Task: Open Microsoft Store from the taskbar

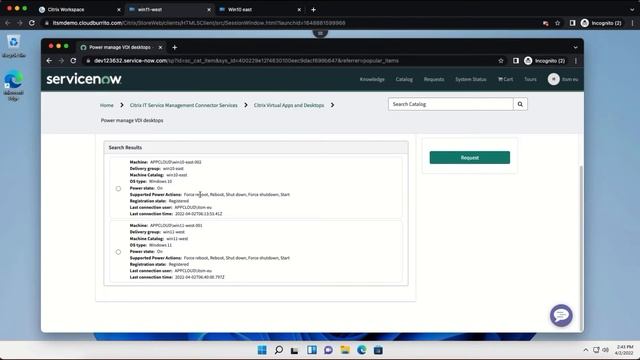Action: click(x=378, y=350)
